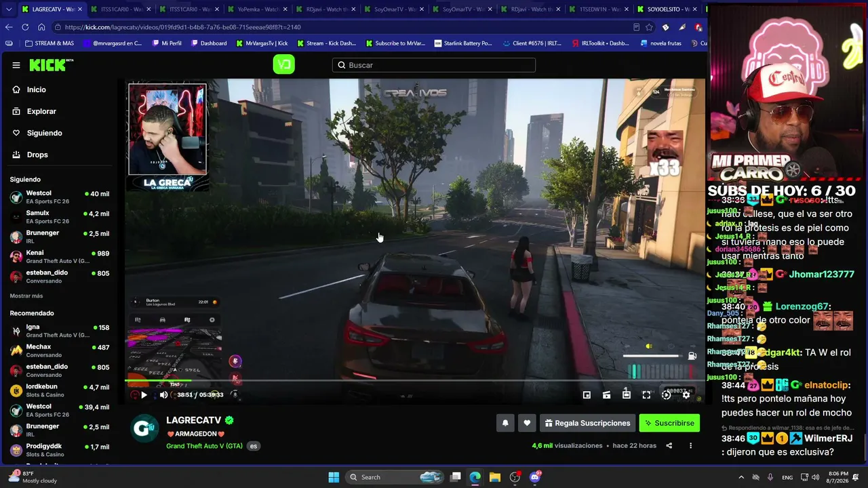Mute the video player volume
This screenshot has width=868, height=488.
coord(163,394)
